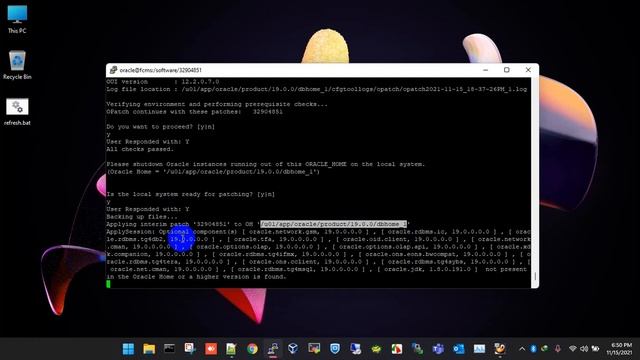Open the black terminal icon on taskbar

(169, 349)
